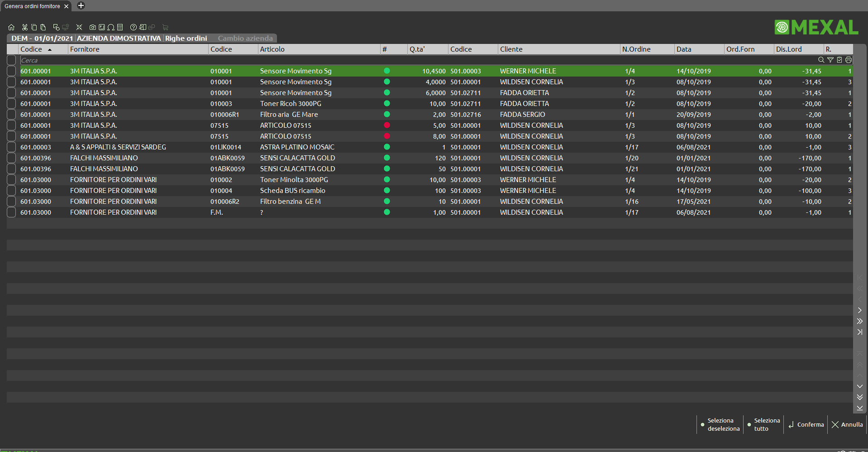This screenshot has width=868, height=452.
Task: Switch to the Genera ordini fornitore tab
Action: tap(32, 6)
